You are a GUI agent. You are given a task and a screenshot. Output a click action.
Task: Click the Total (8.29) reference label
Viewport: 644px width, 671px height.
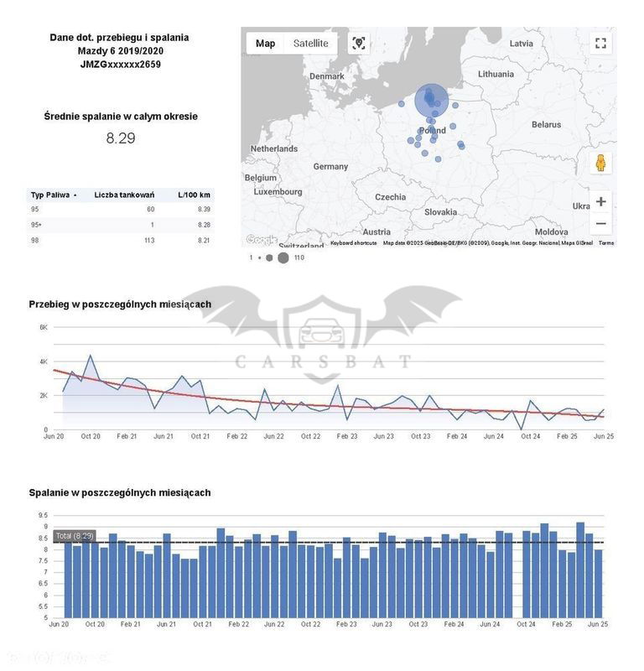74,536
